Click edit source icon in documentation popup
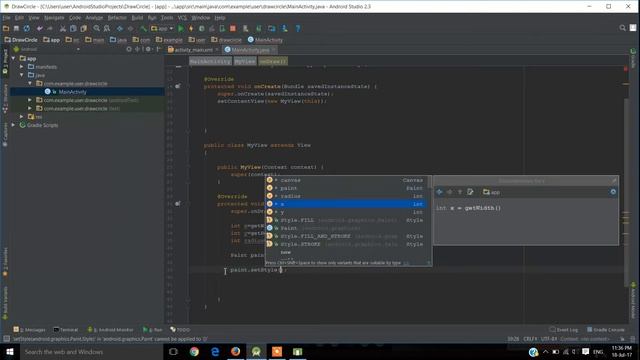 470,192
